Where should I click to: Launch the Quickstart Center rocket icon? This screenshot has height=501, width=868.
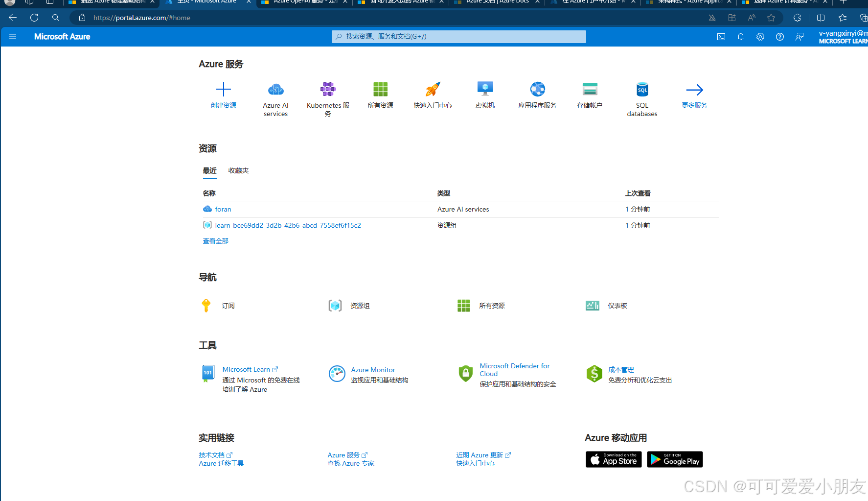tap(433, 89)
